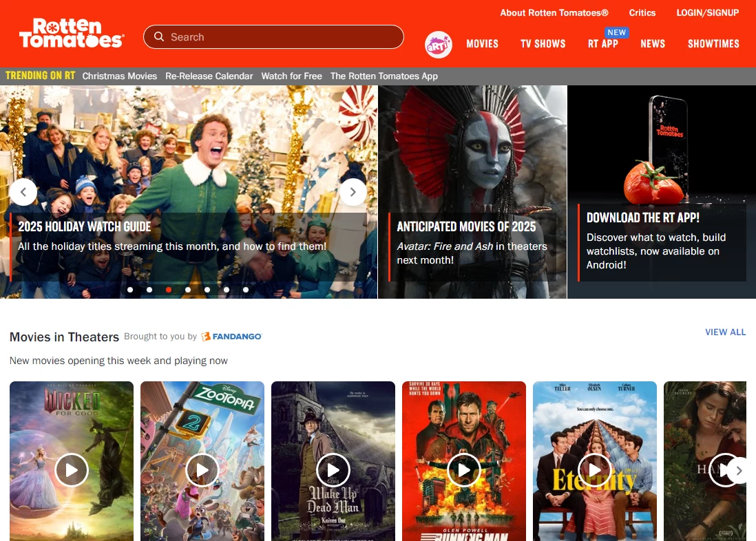Viewport: 756px width, 541px height.
Task: Open the Arti avatar icon in header
Action: [438, 44]
